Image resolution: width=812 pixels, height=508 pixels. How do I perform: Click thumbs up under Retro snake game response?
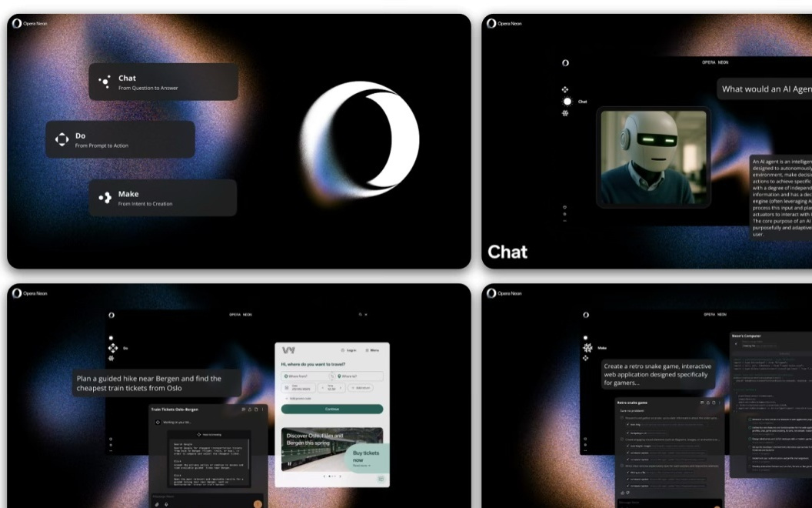pos(621,493)
